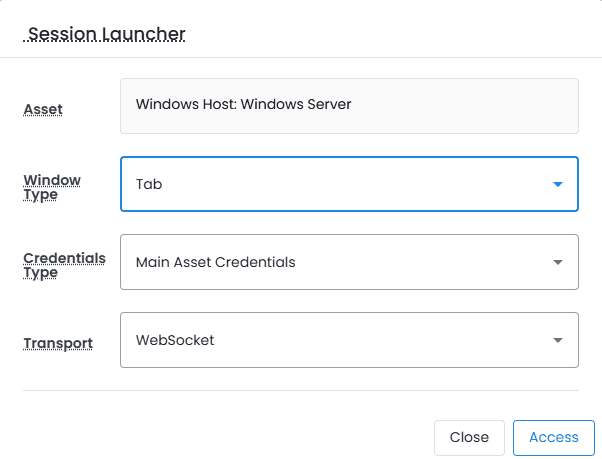Click the Close button
This screenshot has height=459, width=602.
[469, 437]
